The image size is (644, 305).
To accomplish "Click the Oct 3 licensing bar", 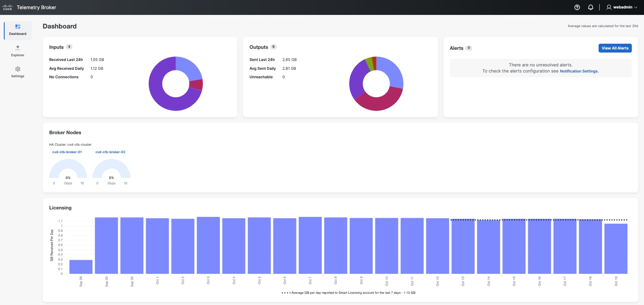I will tap(208, 245).
